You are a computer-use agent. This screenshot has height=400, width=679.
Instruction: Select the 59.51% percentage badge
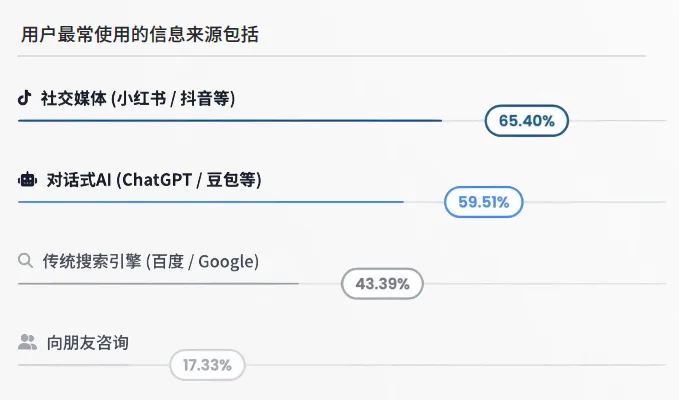[x=484, y=202]
